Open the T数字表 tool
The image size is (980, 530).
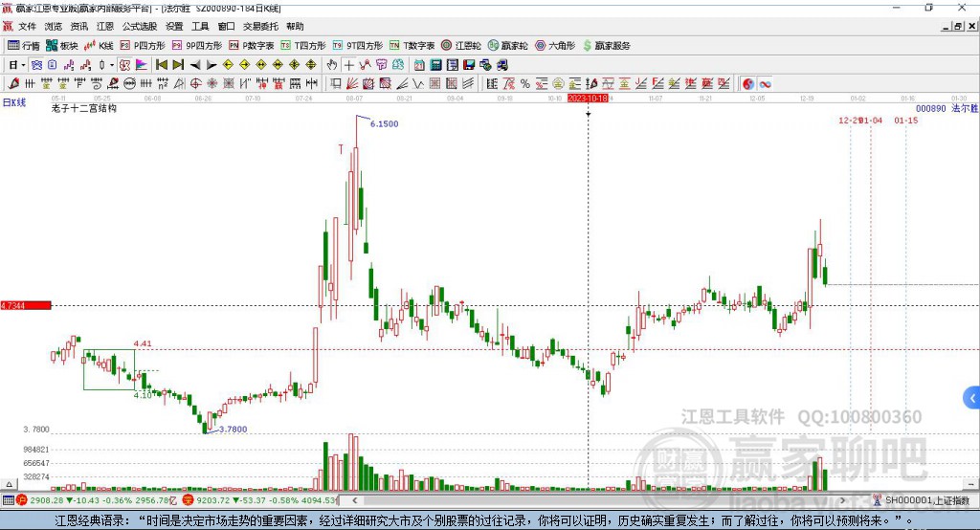412,46
